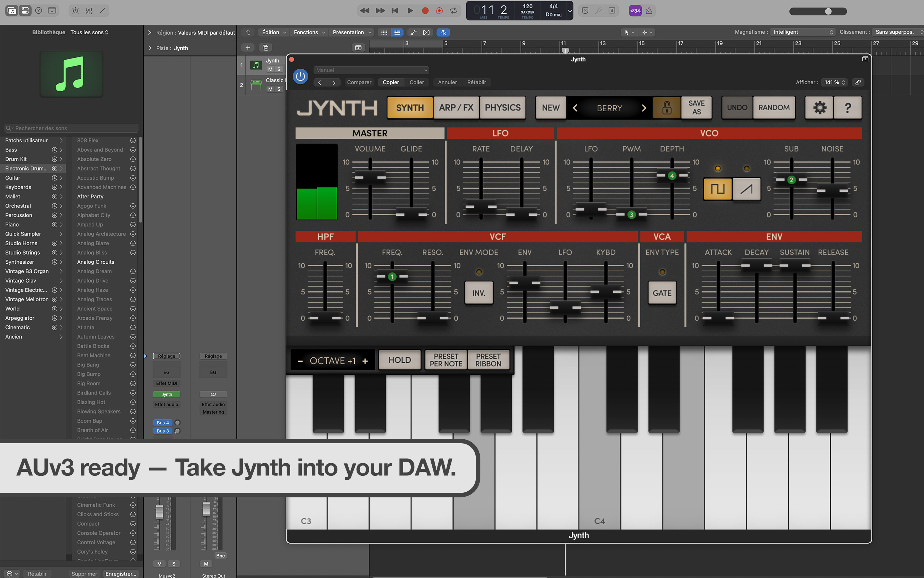The height and width of the screenshot is (578, 924).
Task: Switch to the SYNTH tab
Action: point(410,107)
